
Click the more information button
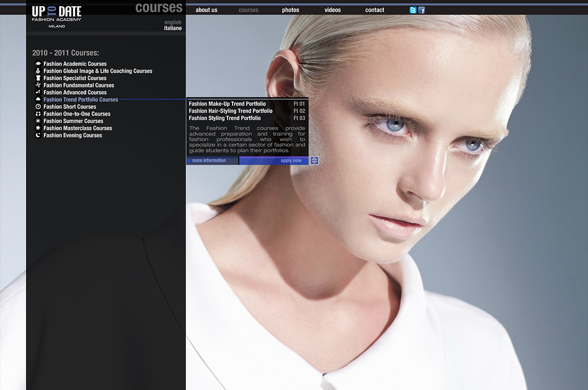[x=213, y=160]
